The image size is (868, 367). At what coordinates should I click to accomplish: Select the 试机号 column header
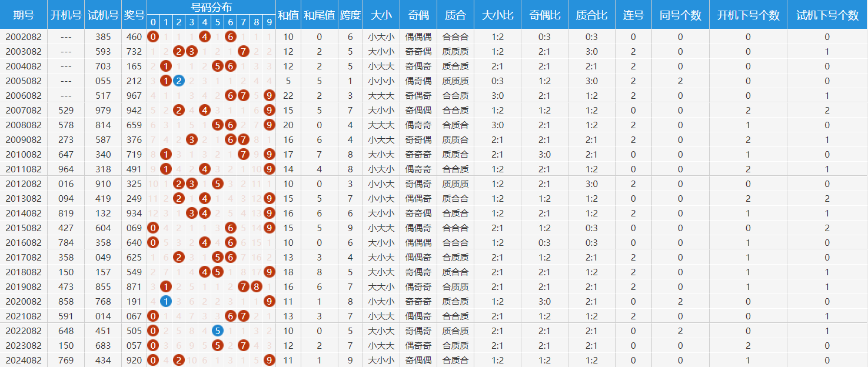click(x=102, y=15)
